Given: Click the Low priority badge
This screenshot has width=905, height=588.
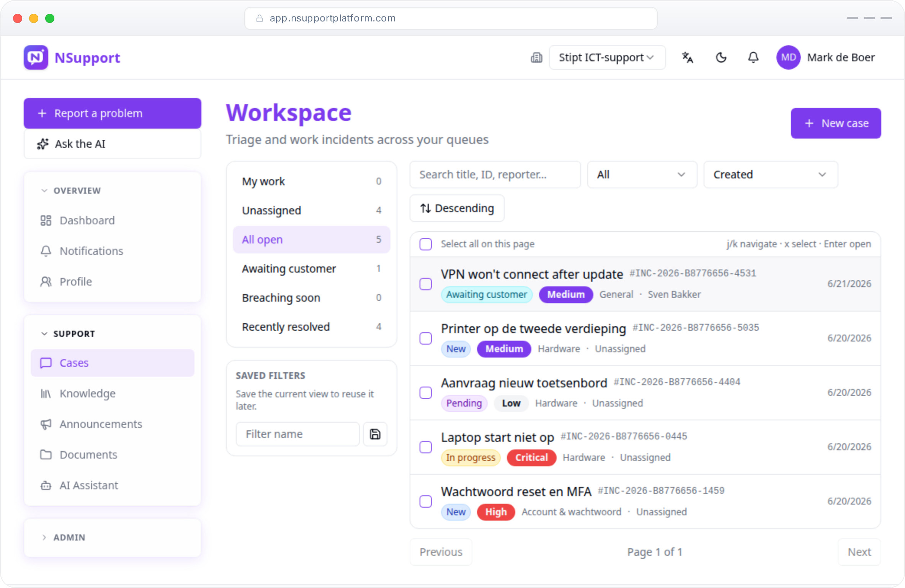Looking at the screenshot, I should point(511,403).
